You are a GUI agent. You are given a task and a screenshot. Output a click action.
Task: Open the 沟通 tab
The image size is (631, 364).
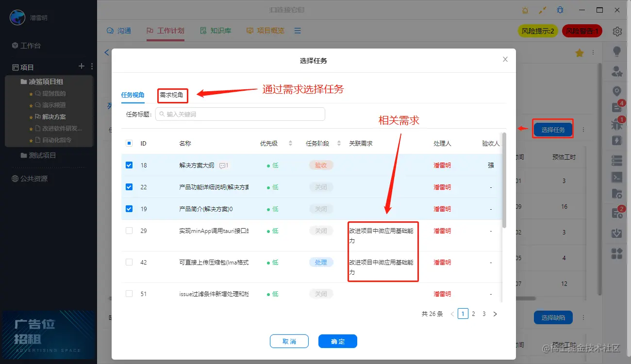(x=119, y=31)
